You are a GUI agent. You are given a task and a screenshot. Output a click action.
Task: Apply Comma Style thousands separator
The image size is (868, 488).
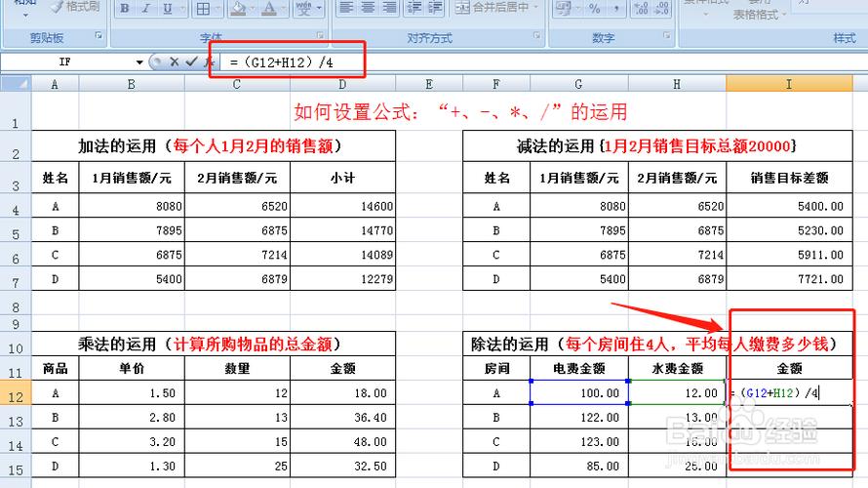pyautogui.click(x=616, y=8)
